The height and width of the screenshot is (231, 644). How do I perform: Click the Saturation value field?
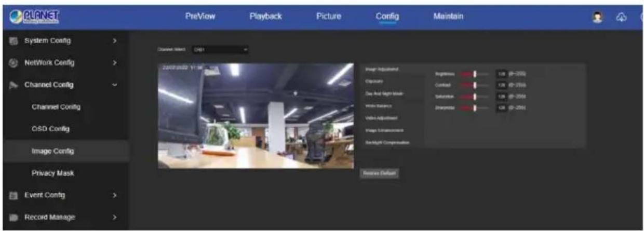click(x=501, y=97)
